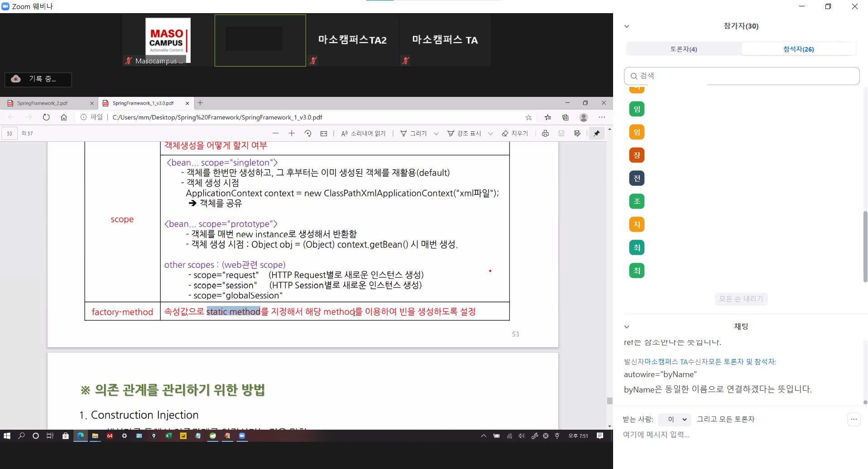The height and width of the screenshot is (469, 868).
Task: Click the PDF vertical scrollbar thumb
Action: [609, 401]
